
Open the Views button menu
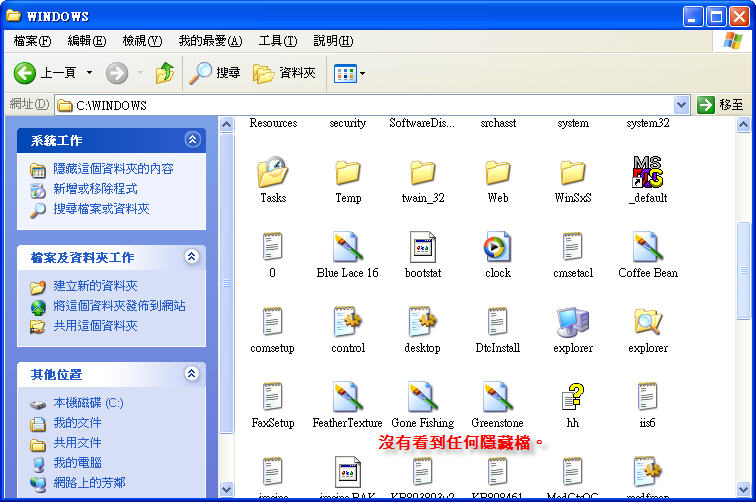pyautogui.click(x=349, y=74)
